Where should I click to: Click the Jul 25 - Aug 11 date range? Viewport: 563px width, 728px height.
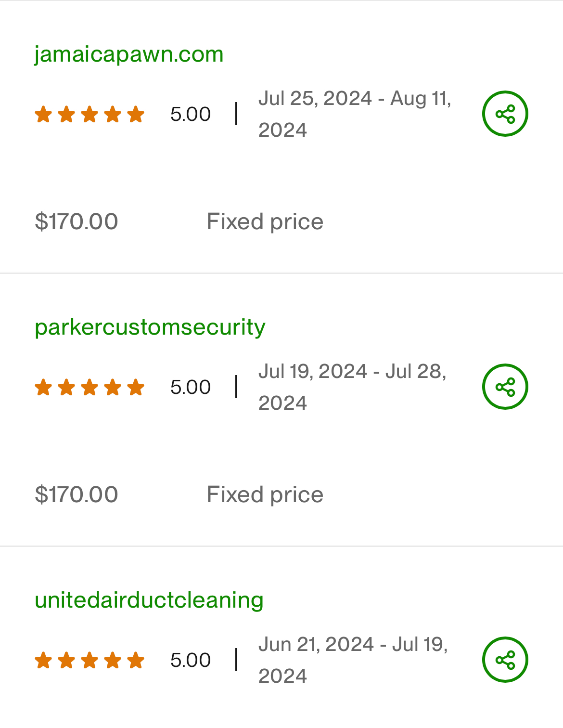coord(355,114)
